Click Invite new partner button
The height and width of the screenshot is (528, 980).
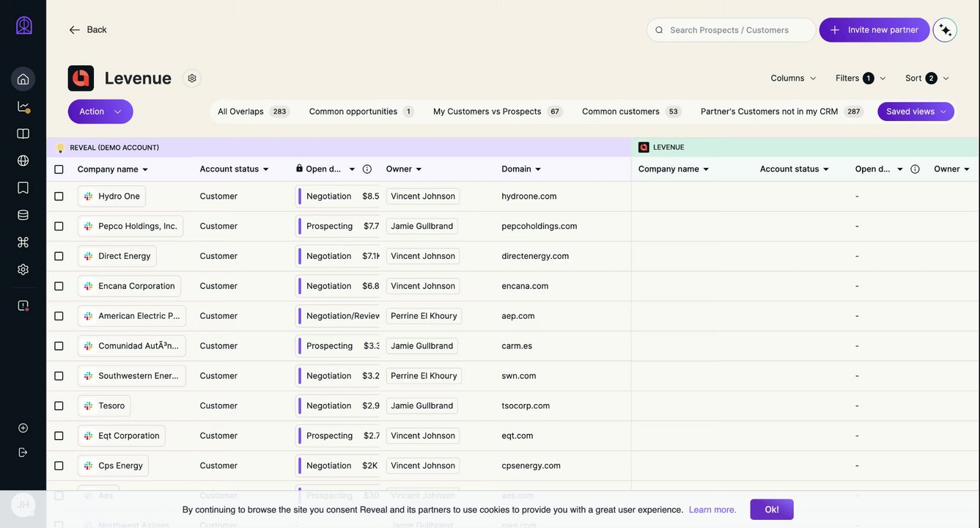pos(874,30)
